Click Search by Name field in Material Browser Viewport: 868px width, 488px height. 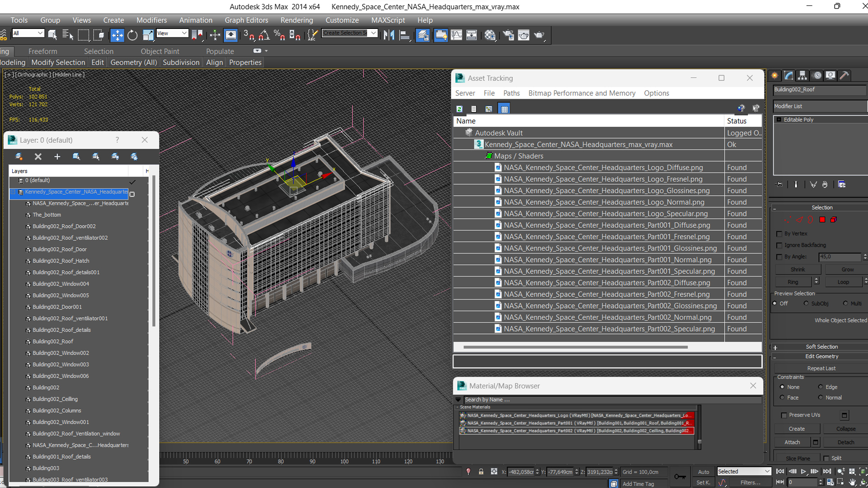tap(612, 400)
